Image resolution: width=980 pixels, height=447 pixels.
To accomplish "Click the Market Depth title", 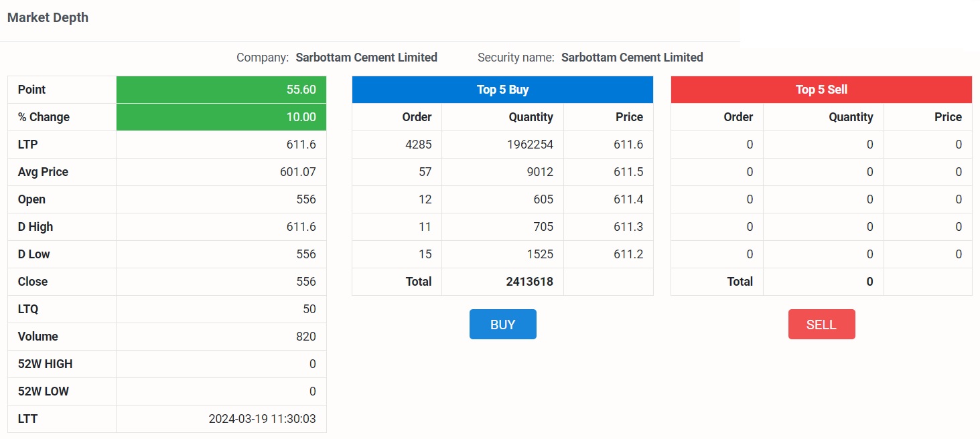I will click(x=48, y=18).
